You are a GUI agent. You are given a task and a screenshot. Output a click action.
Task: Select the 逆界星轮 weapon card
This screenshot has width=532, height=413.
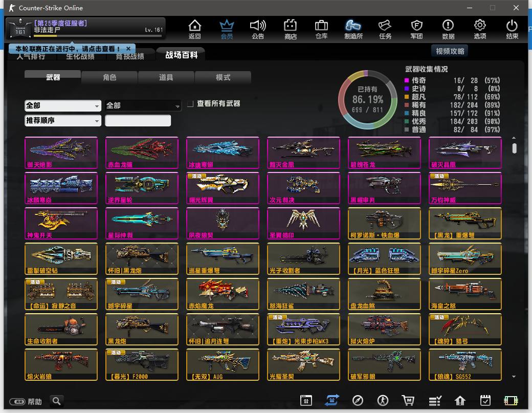pyautogui.click(x=142, y=188)
